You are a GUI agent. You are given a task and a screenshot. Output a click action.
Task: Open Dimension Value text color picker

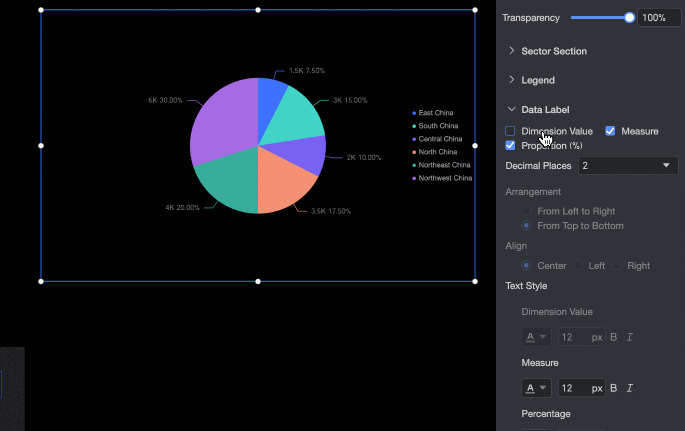(x=536, y=337)
